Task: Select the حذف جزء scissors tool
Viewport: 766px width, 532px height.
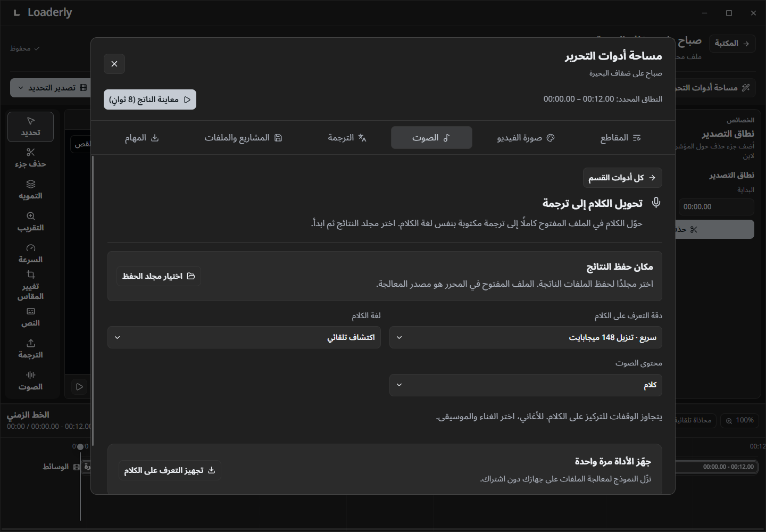Action: 30,158
